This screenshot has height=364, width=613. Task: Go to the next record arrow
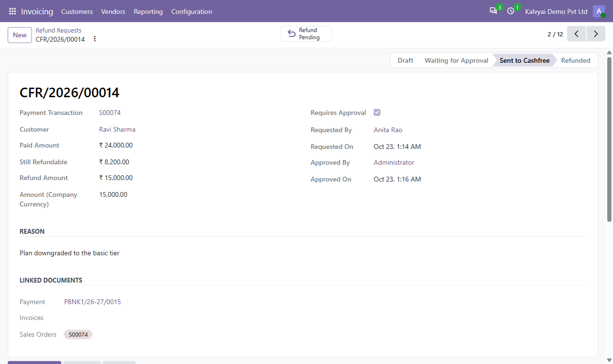[596, 34]
